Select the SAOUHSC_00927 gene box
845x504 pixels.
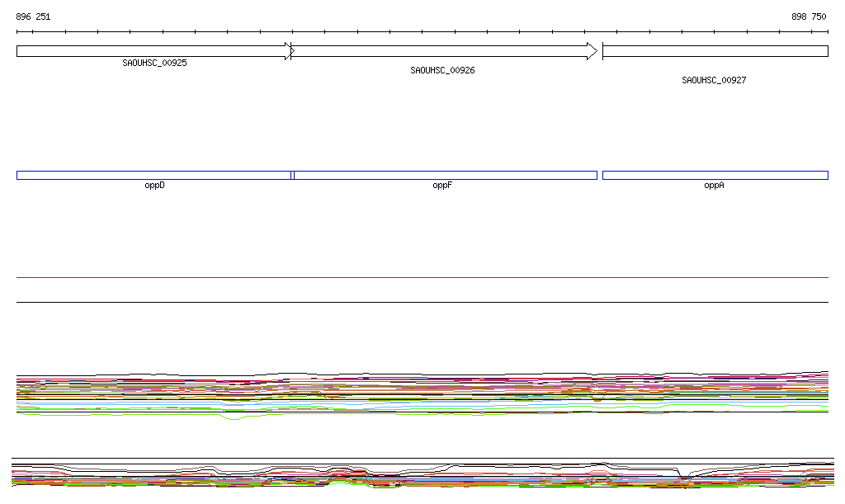click(715, 51)
